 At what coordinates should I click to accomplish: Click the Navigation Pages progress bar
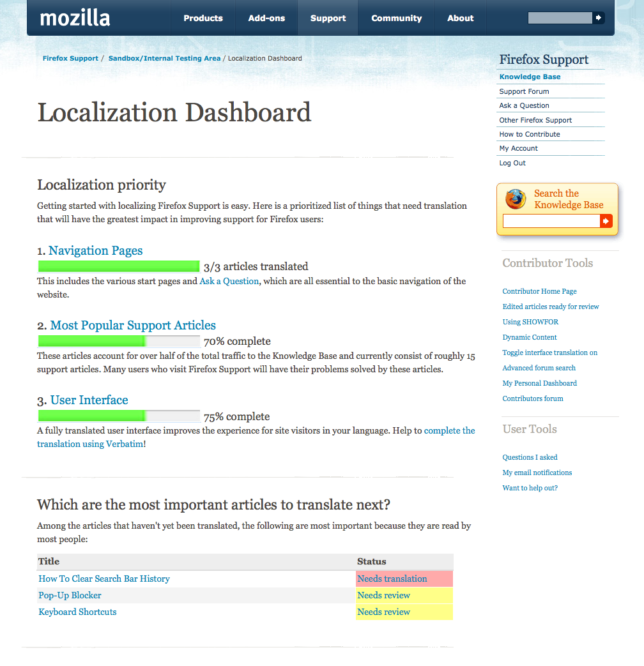119,266
